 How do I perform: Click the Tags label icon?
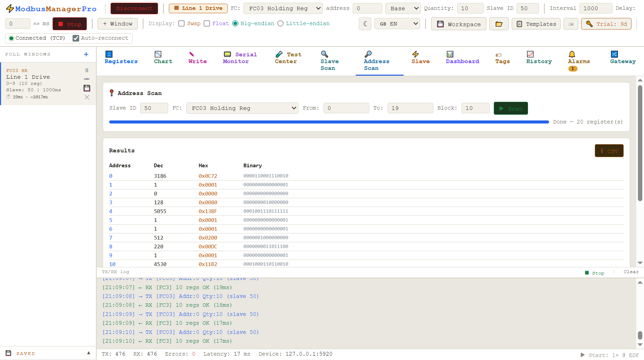click(x=499, y=55)
